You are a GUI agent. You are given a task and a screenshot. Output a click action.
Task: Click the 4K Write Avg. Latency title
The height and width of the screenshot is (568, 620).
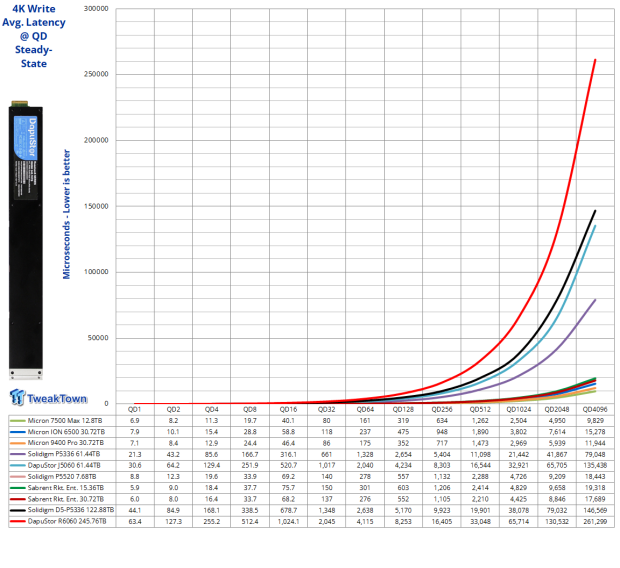click(x=34, y=36)
